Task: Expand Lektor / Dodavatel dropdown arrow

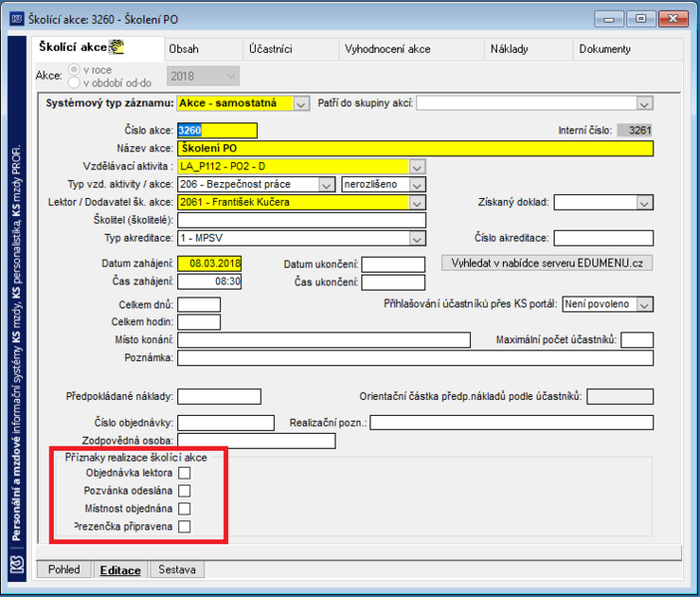Action: point(417,203)
